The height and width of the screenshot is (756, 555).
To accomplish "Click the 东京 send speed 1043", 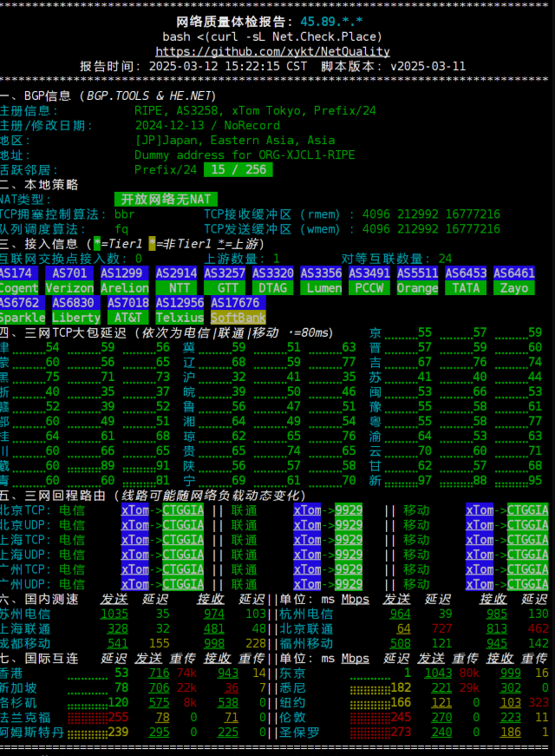I will [439, 673].
